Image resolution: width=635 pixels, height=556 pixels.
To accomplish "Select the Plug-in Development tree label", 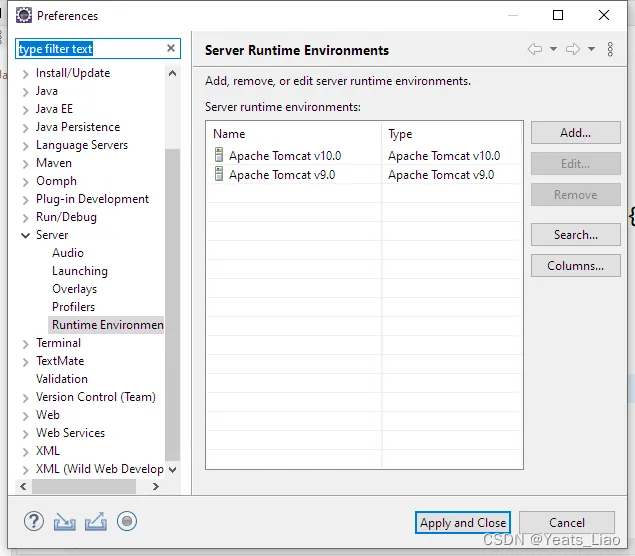I will tap(92, 199).
